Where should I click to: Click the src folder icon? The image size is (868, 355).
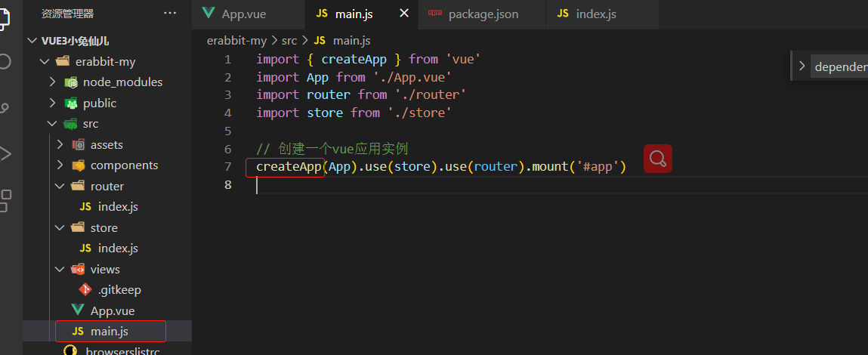pos(70,124)
